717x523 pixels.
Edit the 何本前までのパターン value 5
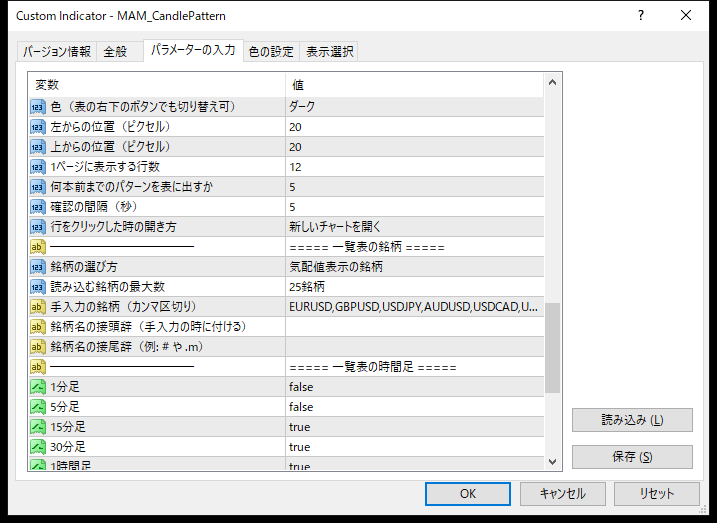coord(415,187)
